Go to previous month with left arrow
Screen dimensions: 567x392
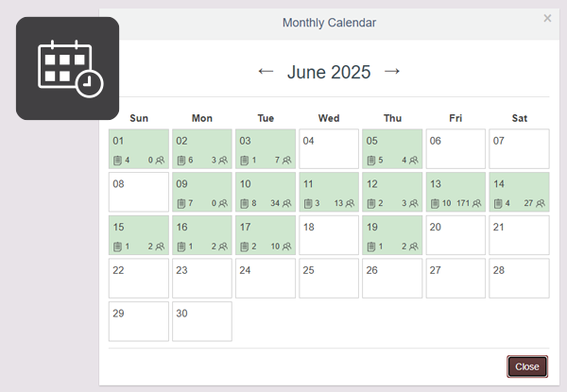(266, 72)
